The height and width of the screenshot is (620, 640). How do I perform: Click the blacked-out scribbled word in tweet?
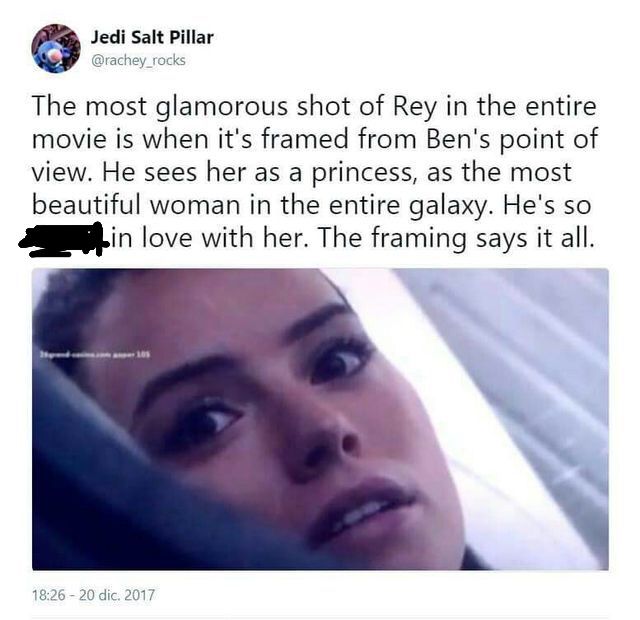point(61,239)
